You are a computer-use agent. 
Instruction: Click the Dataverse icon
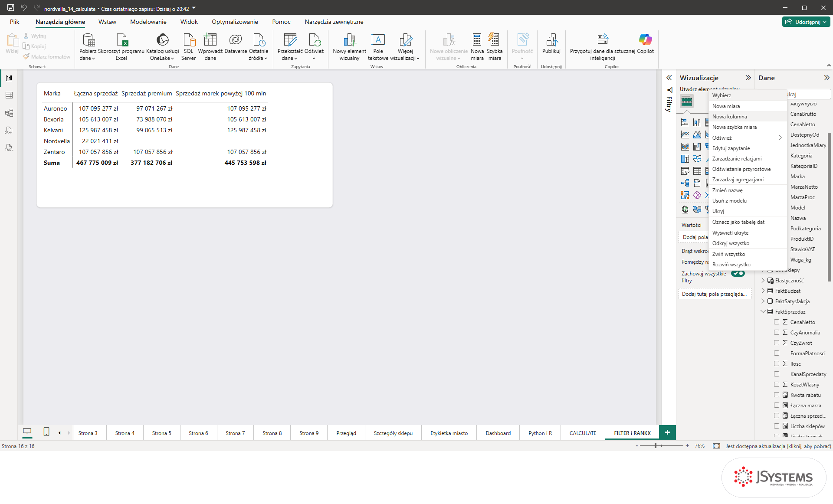(x=236, y=40)
